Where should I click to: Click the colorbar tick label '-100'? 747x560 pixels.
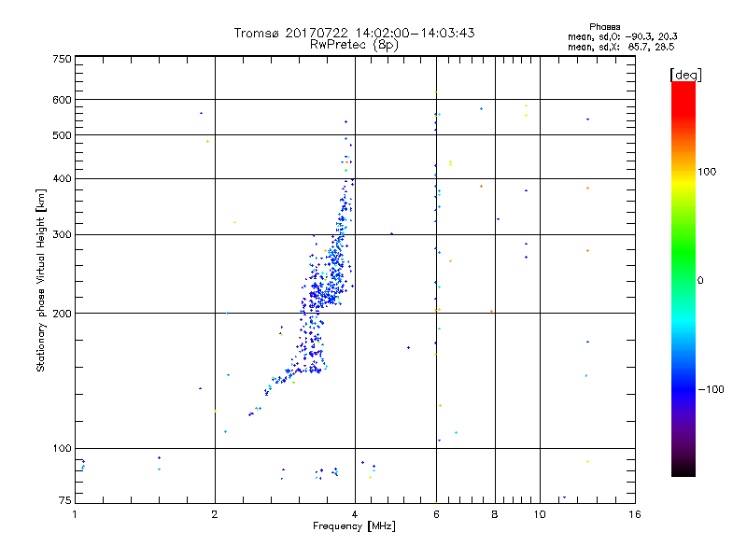711,389
